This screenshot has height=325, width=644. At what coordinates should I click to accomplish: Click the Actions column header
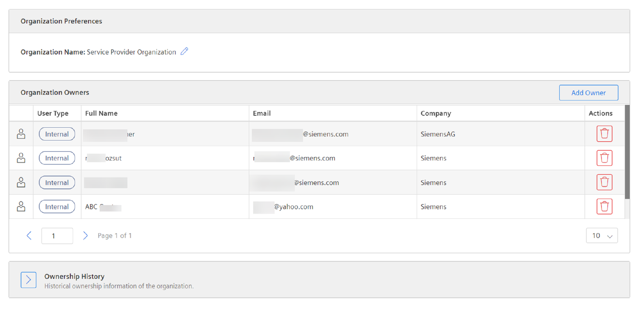[x=600, y=113]
